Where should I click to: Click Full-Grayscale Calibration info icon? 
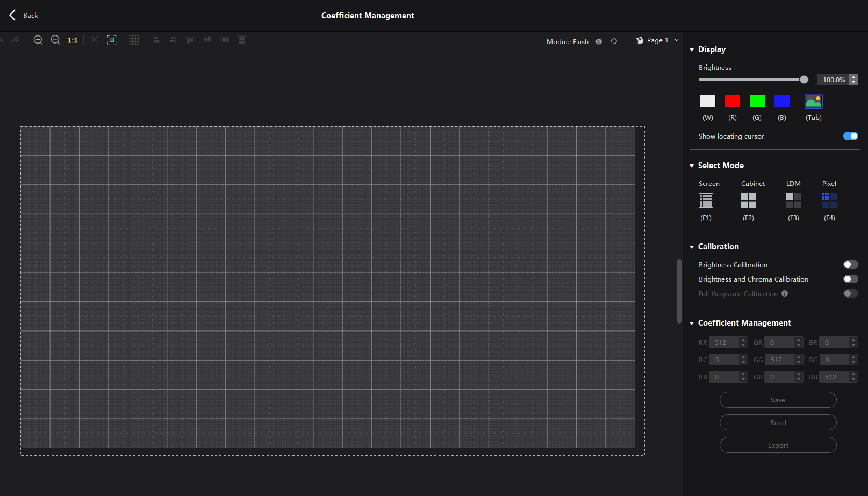pyautogui.click(x=785, y=293)
